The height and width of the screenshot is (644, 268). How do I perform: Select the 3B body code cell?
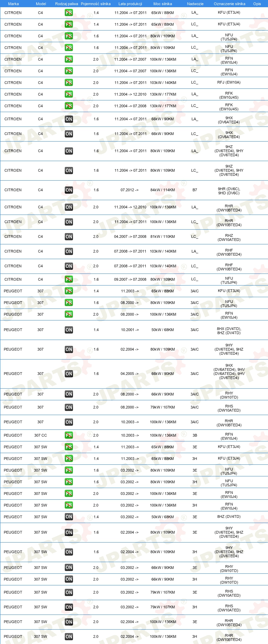[x=195, y=436]
